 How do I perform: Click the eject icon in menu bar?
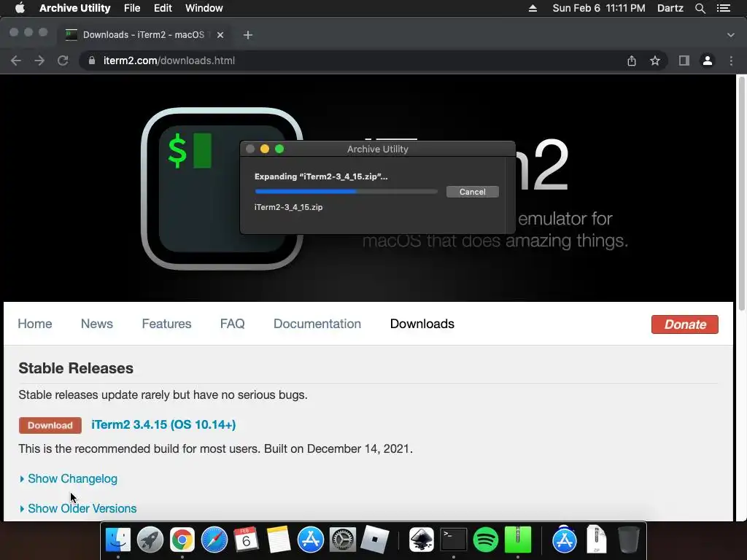point(533,8)
